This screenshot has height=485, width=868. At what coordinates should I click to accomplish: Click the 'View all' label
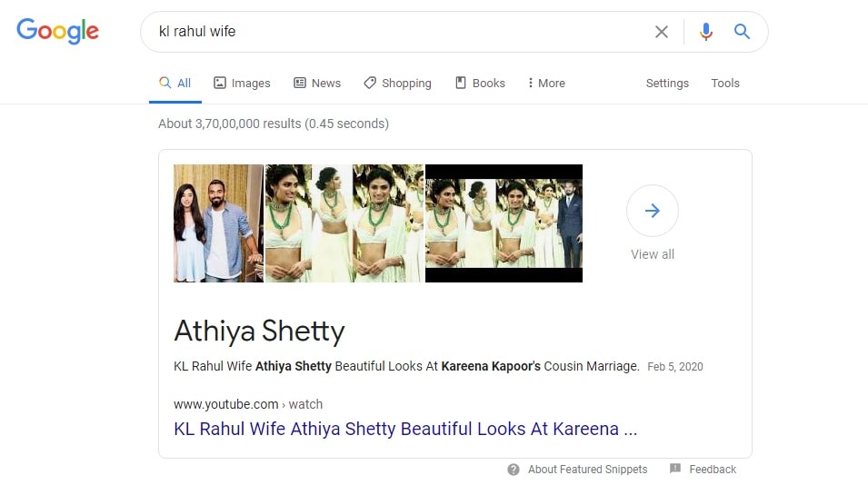[652, 254]
